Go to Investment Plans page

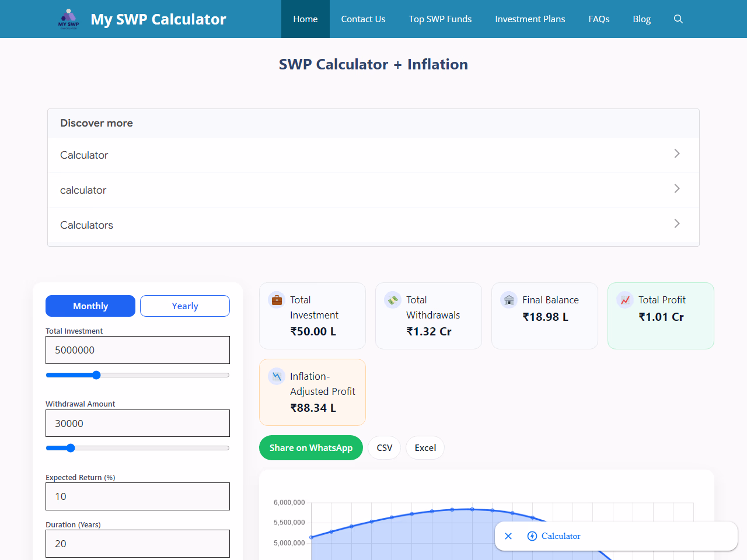pyautogui.click(x=530, y=19)
